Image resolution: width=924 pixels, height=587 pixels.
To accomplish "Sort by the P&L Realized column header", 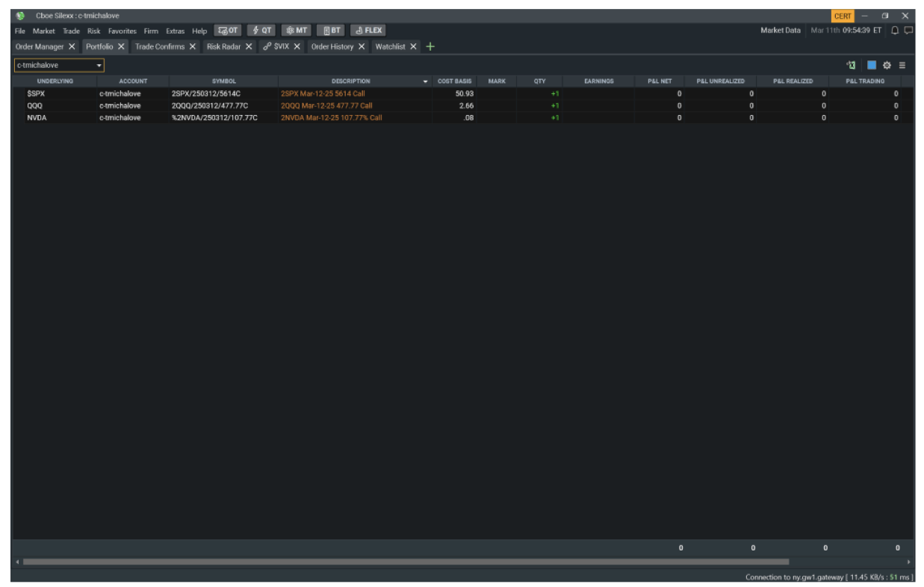I will (793, 81).
